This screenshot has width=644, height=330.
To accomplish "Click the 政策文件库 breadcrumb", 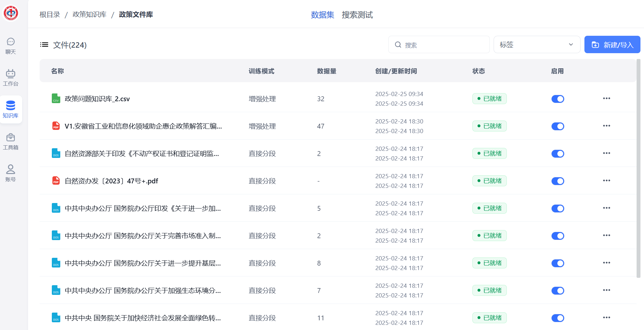I will (x=136, y=15).
